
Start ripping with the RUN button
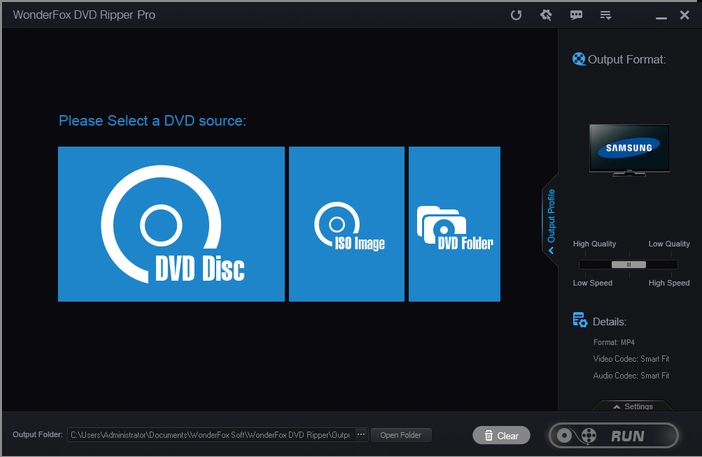[614, 436]
